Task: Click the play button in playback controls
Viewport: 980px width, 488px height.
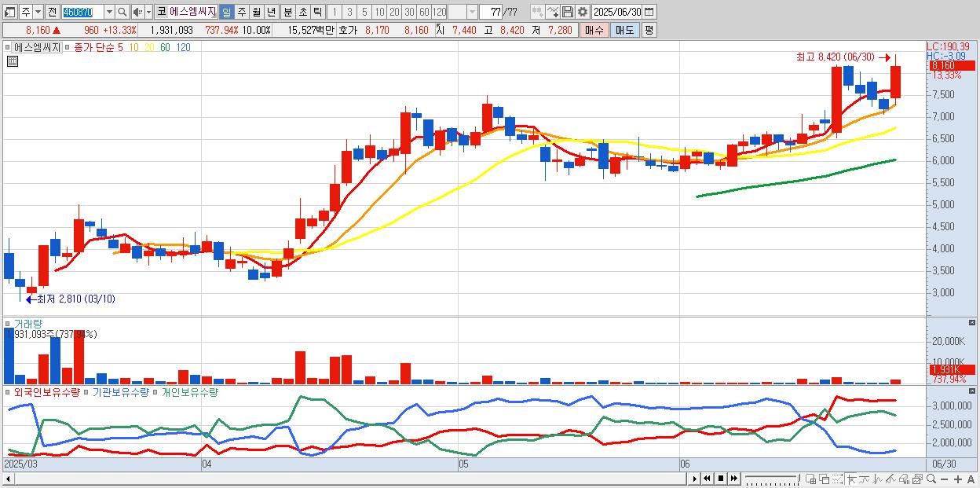Action: pyautogui.click(x=695, y=479)
